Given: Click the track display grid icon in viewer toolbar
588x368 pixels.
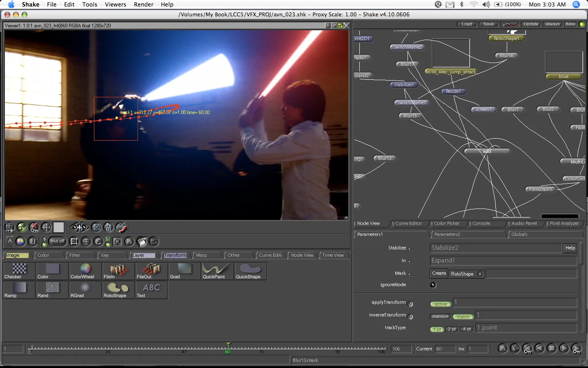Looking at the screenshot, I should (9, 227).
